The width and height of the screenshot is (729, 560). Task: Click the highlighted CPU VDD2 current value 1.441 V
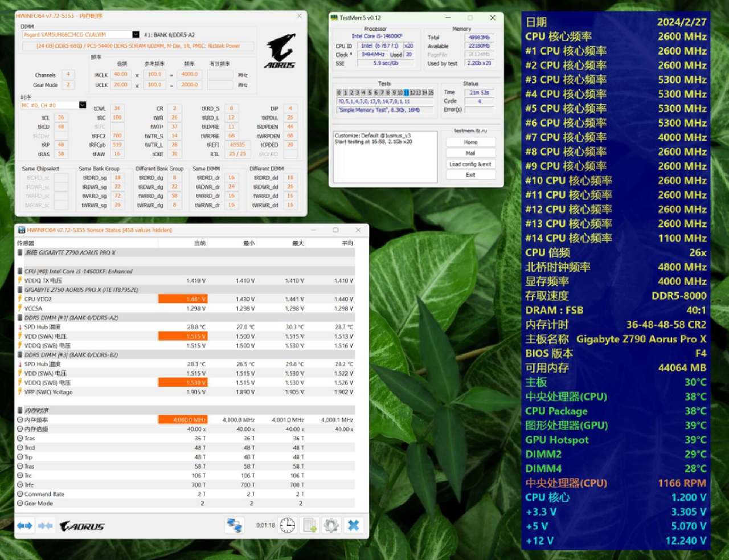point(182,299)
